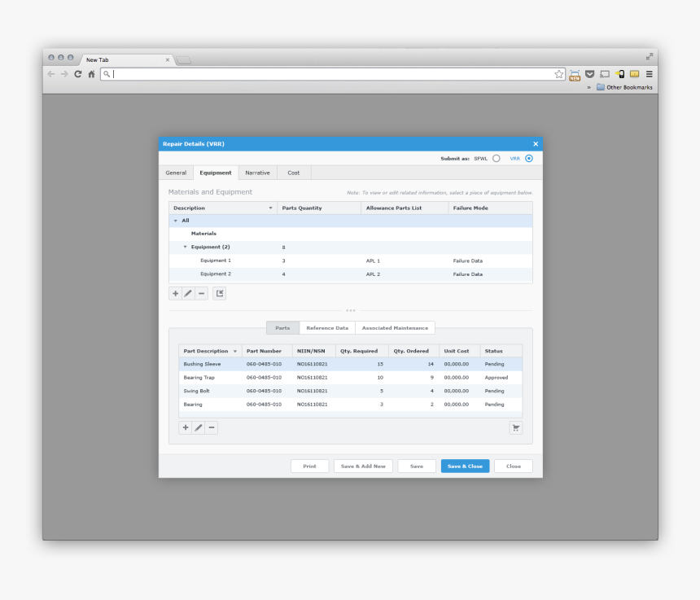This screenshot has width=700, height=600.
Task: Print the repair details
Action: click(309, 466)
